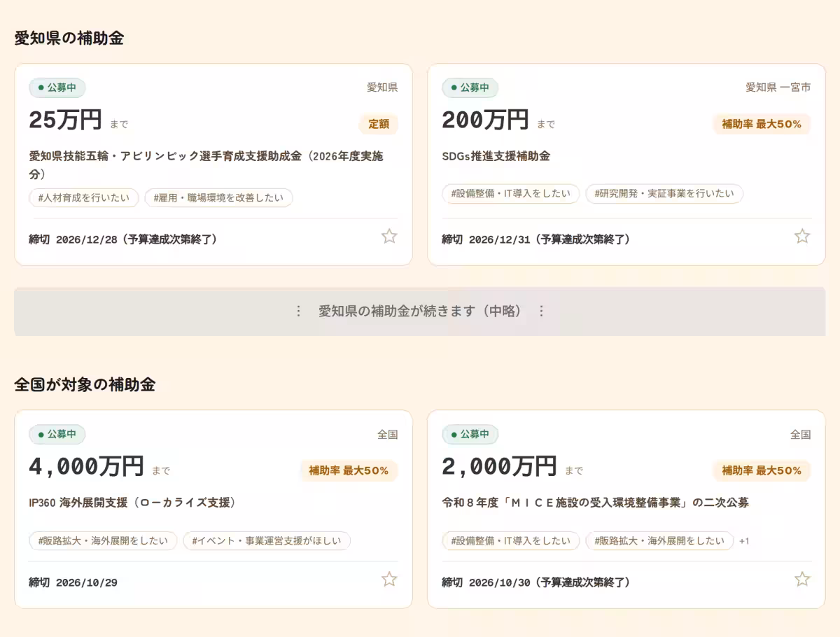Select the #雇用・職場環境を改善したい tag
840x637 pixels.
[x=218, y=197]
